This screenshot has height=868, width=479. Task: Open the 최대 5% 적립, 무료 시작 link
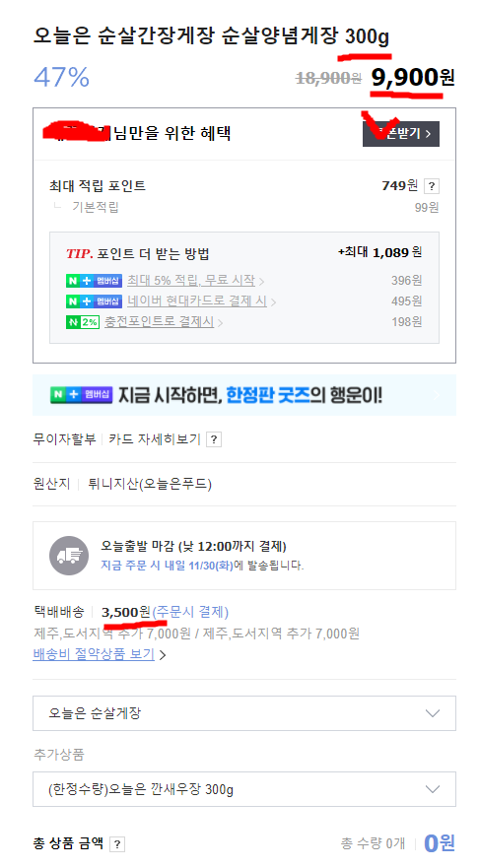coord(191,281)
